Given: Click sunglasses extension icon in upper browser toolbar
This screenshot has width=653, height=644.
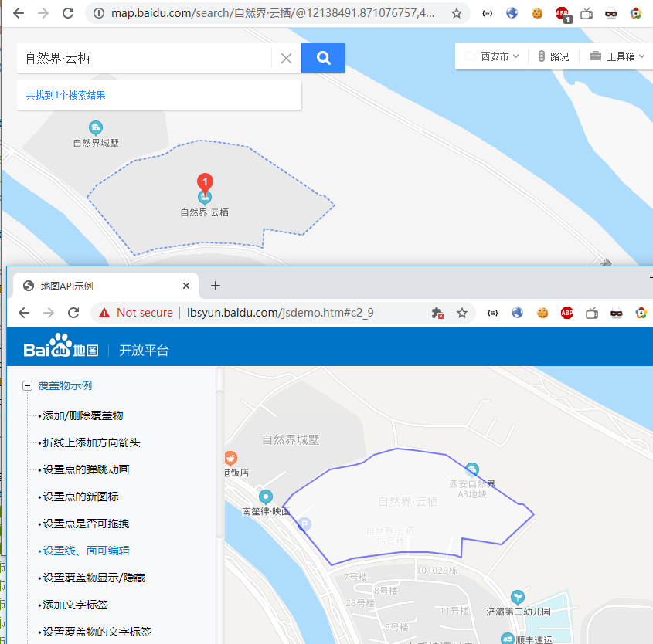Looking at the screenshot, I should coord(611,14).
